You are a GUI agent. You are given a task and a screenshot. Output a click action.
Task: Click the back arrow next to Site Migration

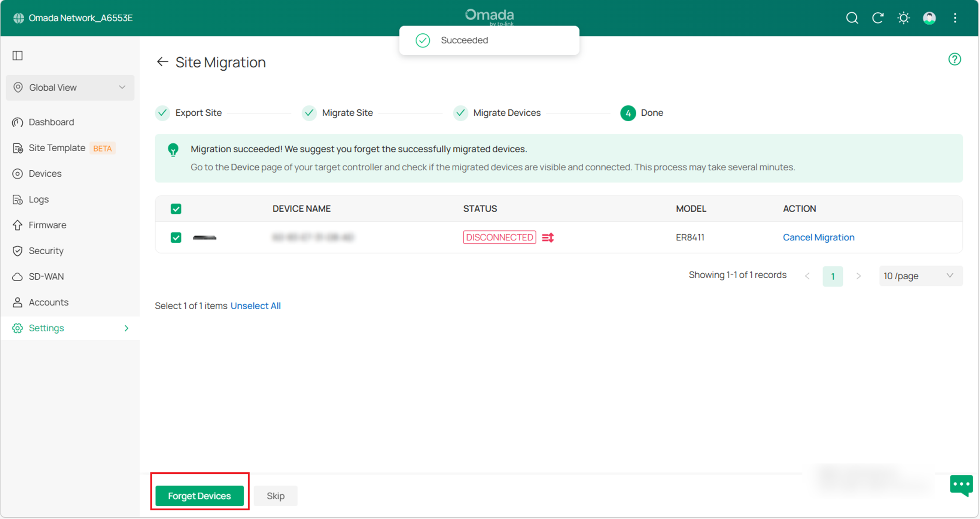pyautogui.click(x=162, y=62)
